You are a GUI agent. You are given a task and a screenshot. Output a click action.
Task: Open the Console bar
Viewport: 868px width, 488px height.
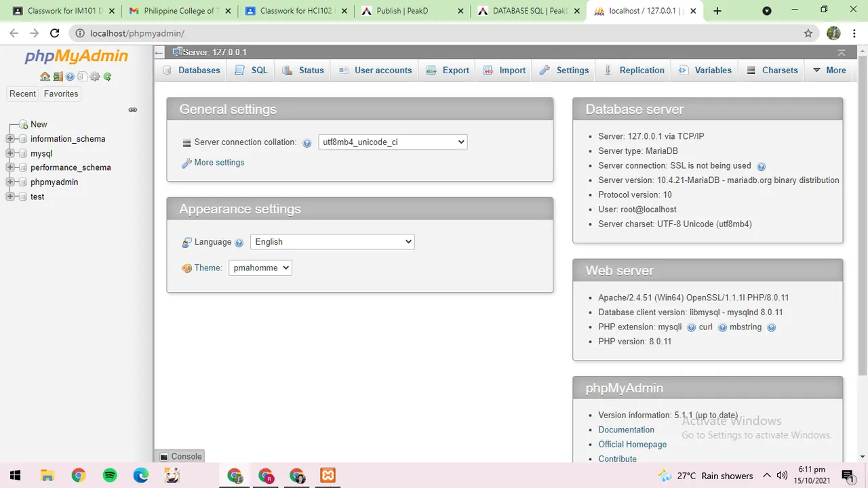(x=180, y=457)
